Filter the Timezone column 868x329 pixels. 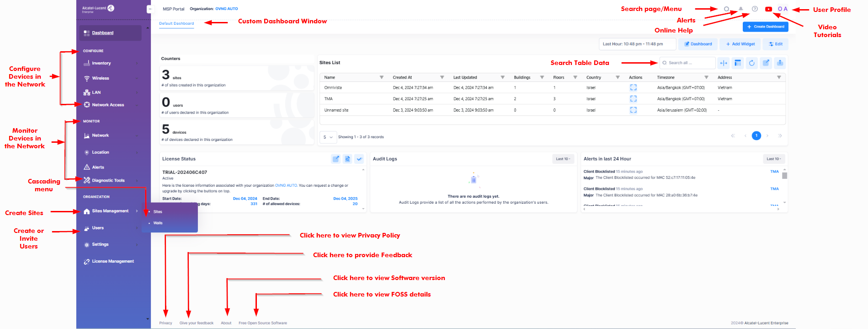pyautogui.click(x=706, y=77)
